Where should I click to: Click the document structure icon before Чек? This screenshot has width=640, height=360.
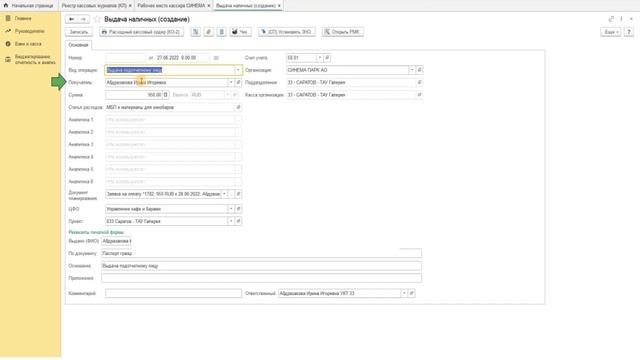222,32
